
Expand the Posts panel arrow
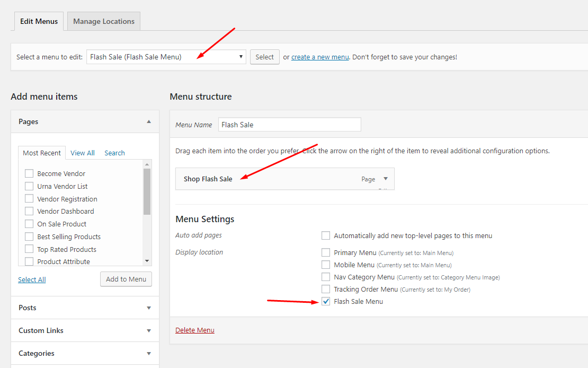coord(149,308)
